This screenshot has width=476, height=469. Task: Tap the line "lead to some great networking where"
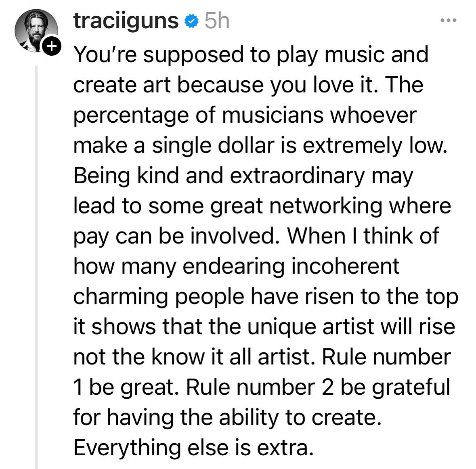point(262,206)
